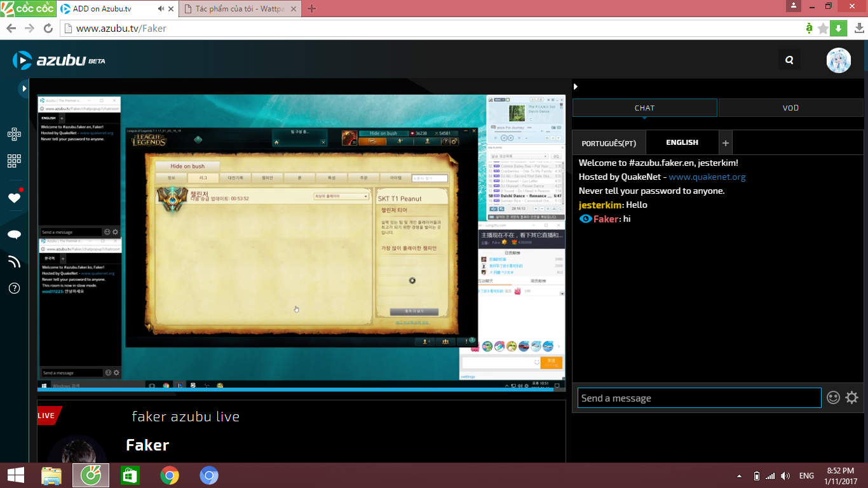The width and height of the screenshot is (868, 488).
Task: Switch to the VOD tab
Action: click(790, 108)
